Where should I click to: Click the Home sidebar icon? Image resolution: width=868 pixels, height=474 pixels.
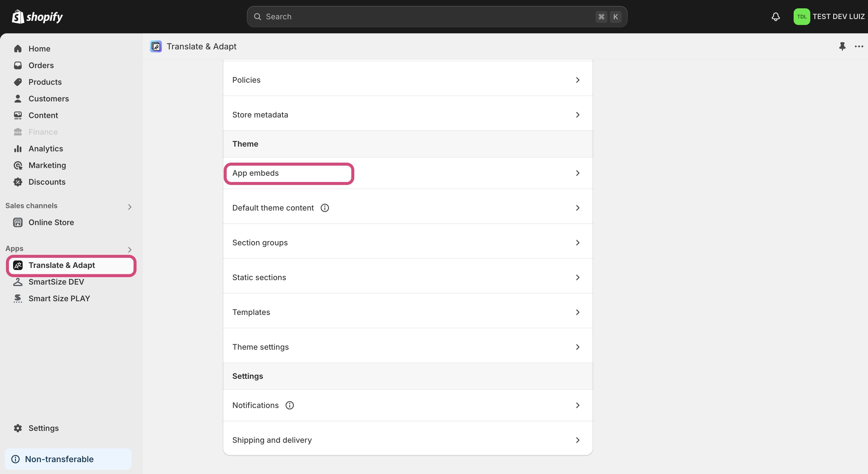(18, 48)
